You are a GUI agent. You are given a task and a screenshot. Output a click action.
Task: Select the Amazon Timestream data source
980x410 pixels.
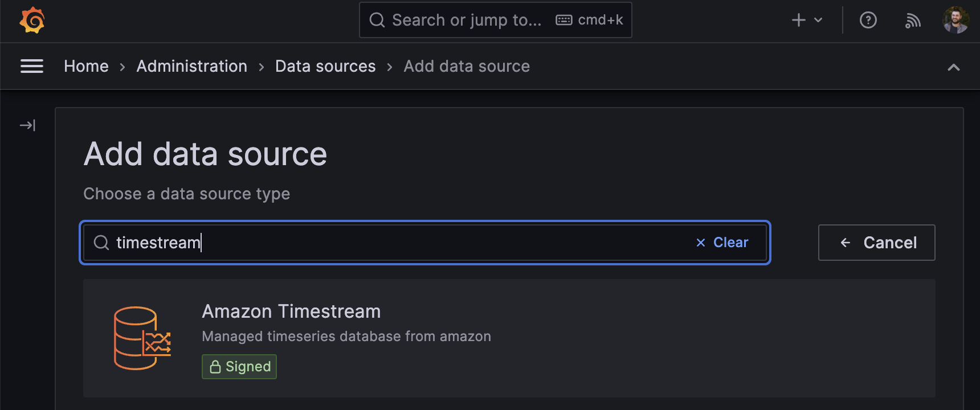coord(291,311)
